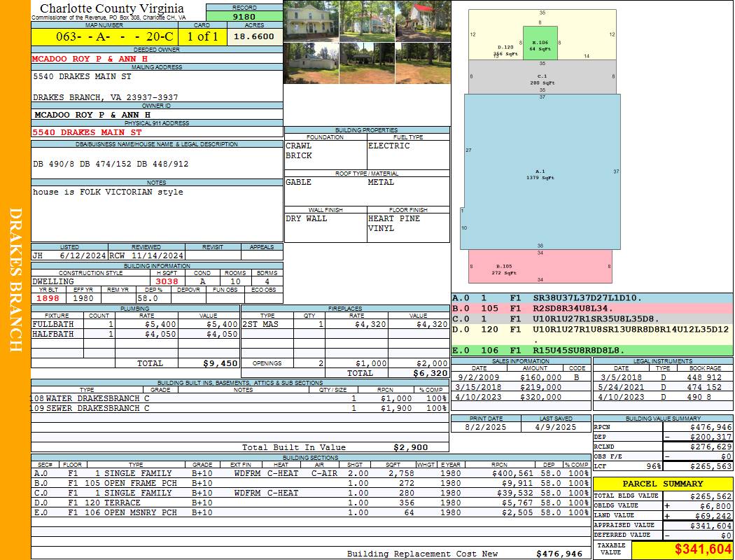This screenshot has height=560, width=735.
Task: Select the physical address 5540 DRAKES MAIN ST
Action: pyautogui.click(x=87, y=132)
